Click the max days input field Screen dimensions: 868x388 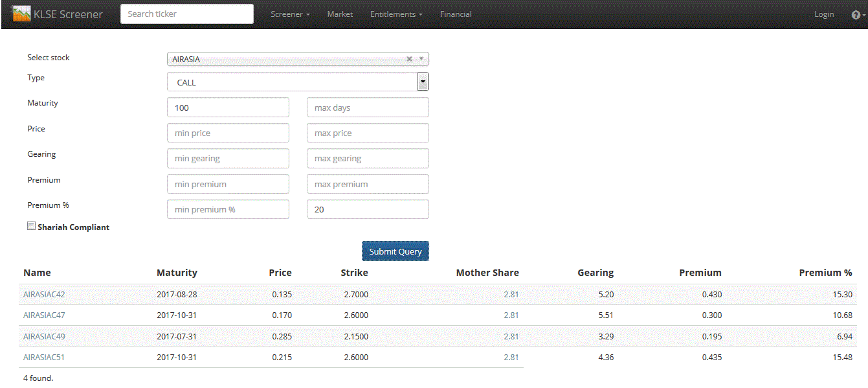[368, 107]
